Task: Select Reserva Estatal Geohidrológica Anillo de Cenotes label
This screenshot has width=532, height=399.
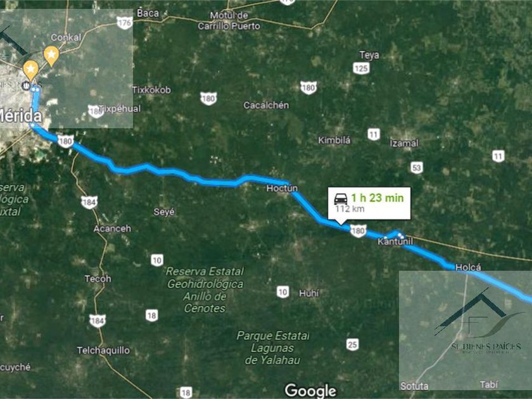Action: (x=205, y=290)
